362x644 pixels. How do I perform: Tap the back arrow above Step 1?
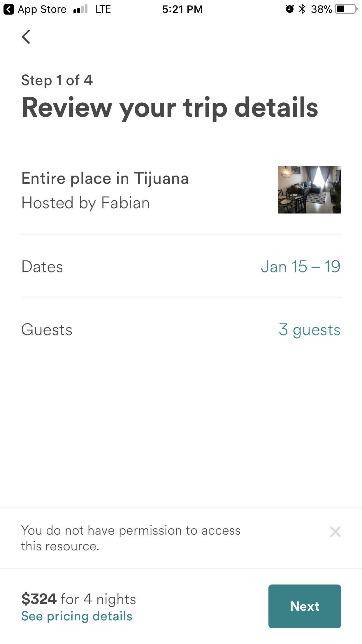26,37
